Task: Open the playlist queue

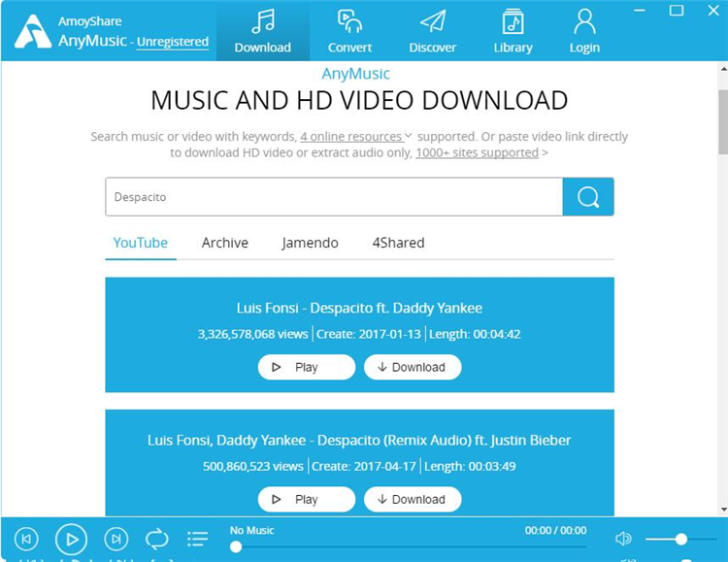Action: [x=198, y=539]
